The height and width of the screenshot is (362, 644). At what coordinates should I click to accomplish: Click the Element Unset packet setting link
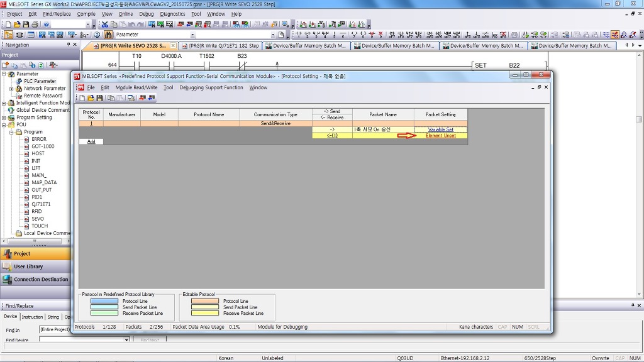tap(440, 136)
